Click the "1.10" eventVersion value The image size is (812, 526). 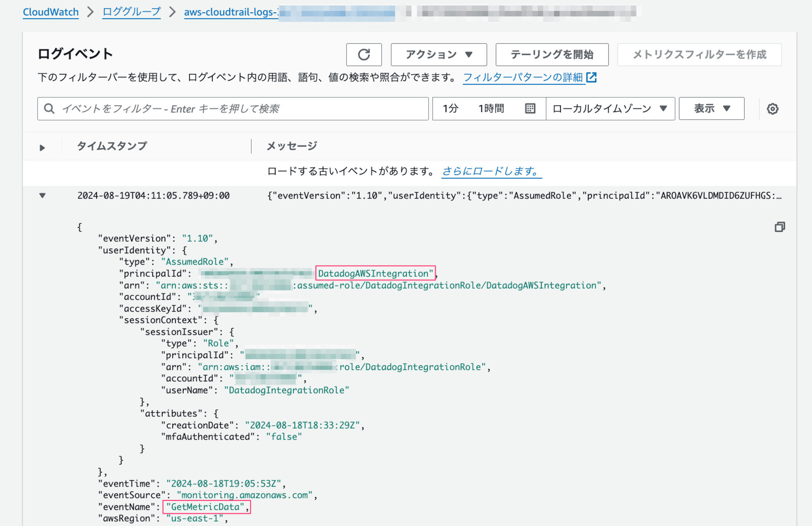[197, 238]
